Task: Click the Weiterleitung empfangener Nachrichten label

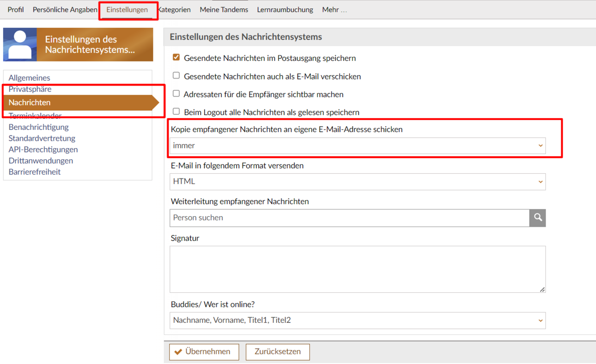Action: [x=240, y=201]
